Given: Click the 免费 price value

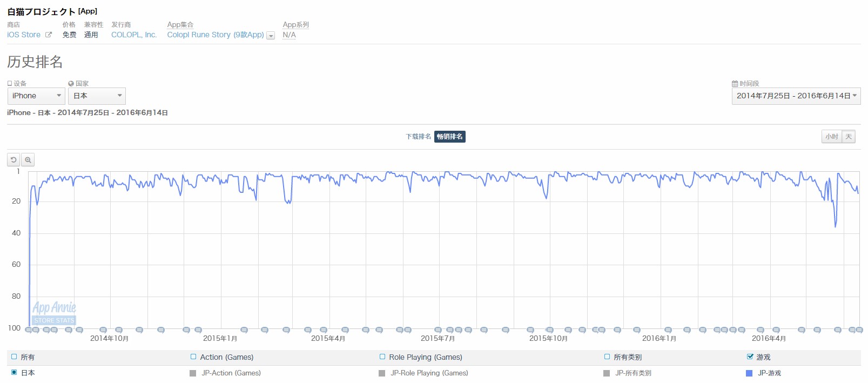Looking at the screenshot, I should (69, 35).
